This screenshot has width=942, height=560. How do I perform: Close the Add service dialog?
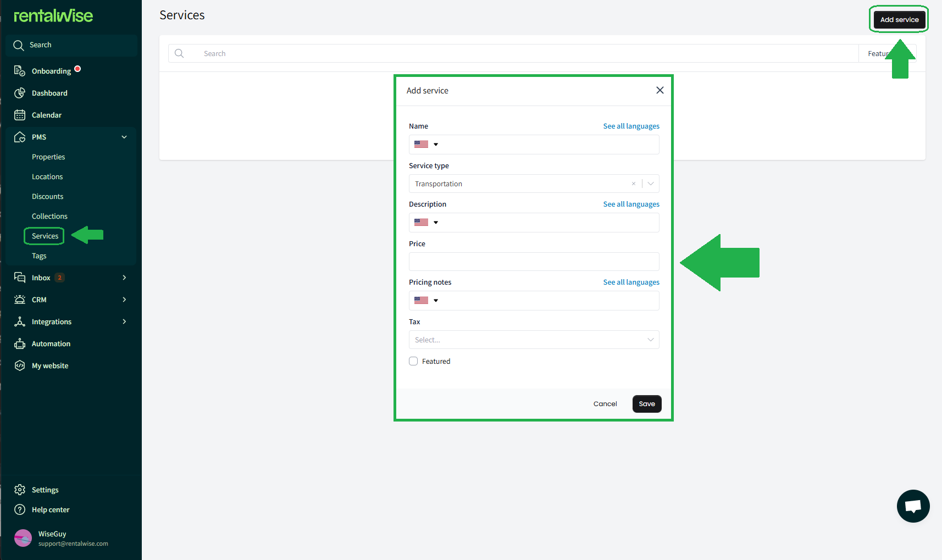(x=660, y=90)
